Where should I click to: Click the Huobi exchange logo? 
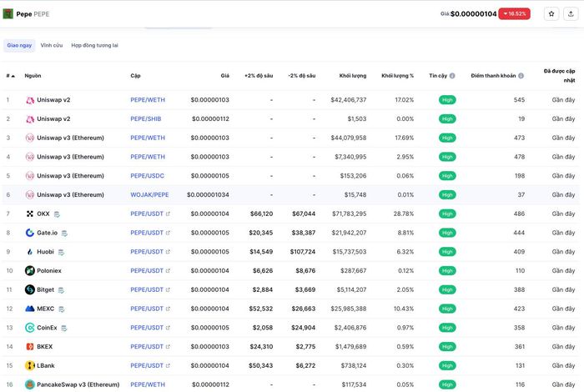click(30, 252)
